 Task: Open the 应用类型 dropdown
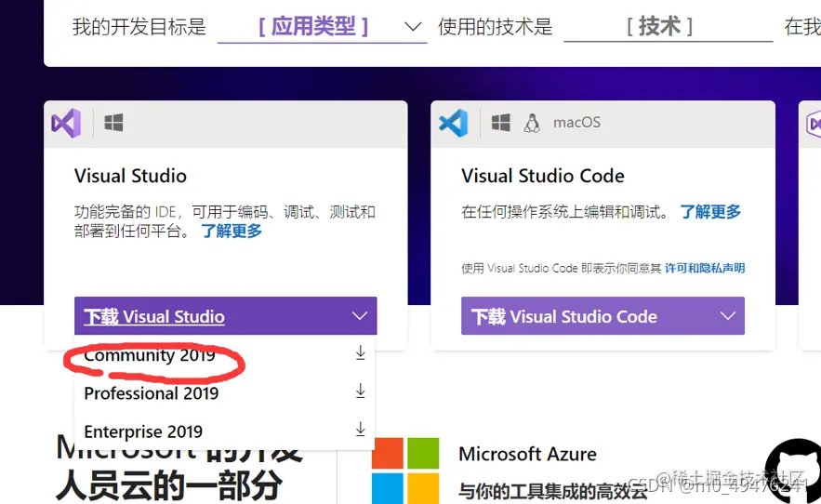click(x=322, y=27)
